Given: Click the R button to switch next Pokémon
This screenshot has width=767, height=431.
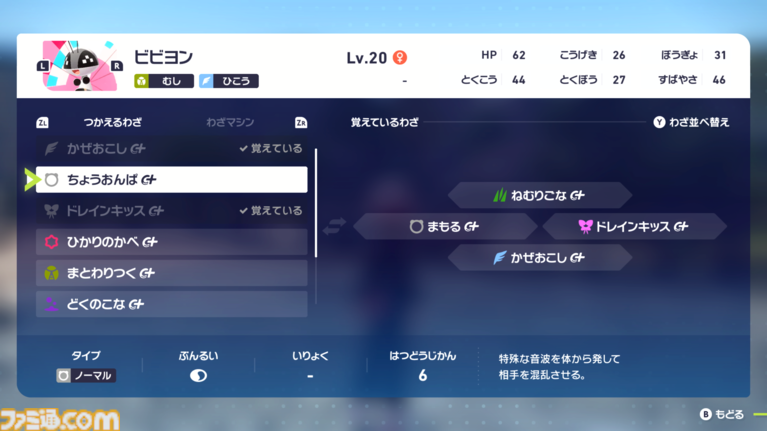Looking at the screenshot, I should point(117,66).
